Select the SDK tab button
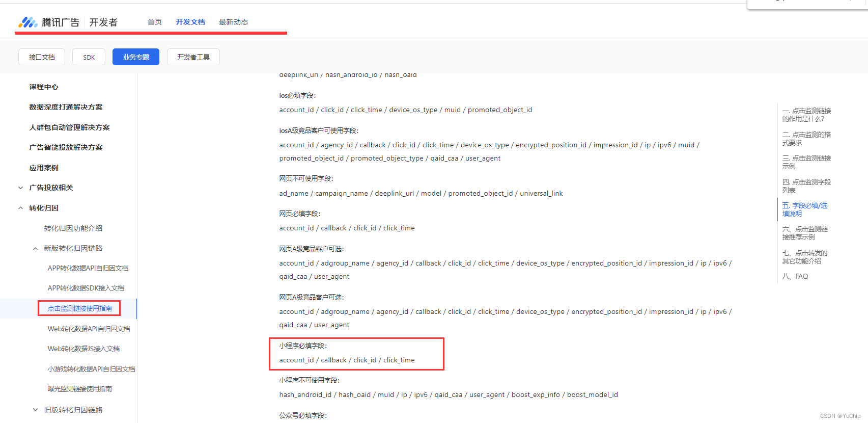 pos(89,57)
